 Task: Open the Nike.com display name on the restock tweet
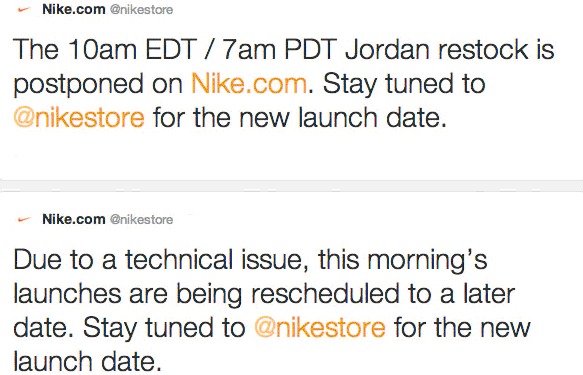74,9
